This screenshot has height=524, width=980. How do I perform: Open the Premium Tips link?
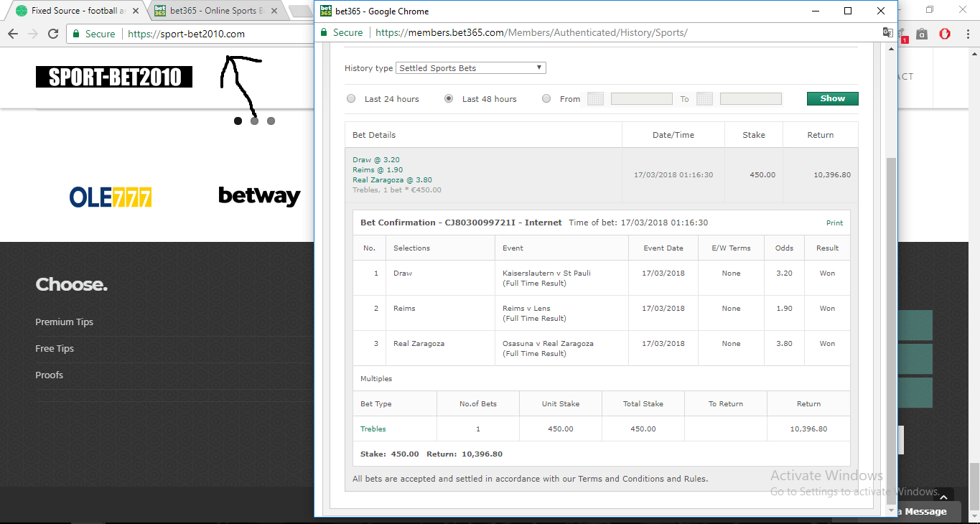pos(65,322)
